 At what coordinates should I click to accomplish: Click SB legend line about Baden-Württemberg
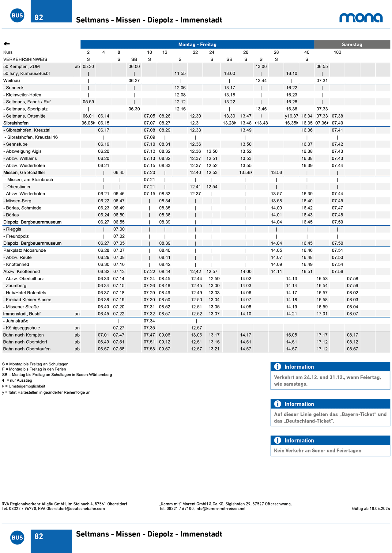[x=57, y=375]
